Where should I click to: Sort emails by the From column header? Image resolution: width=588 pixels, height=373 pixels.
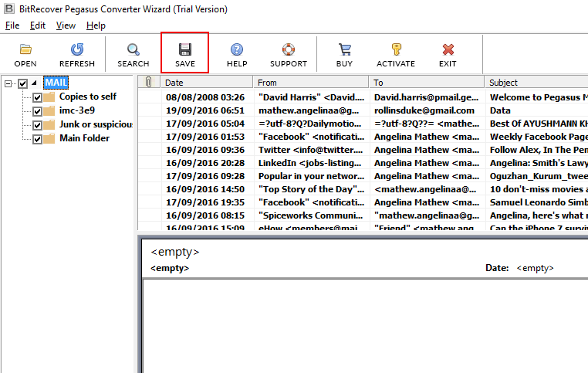[x=311, y=82]
